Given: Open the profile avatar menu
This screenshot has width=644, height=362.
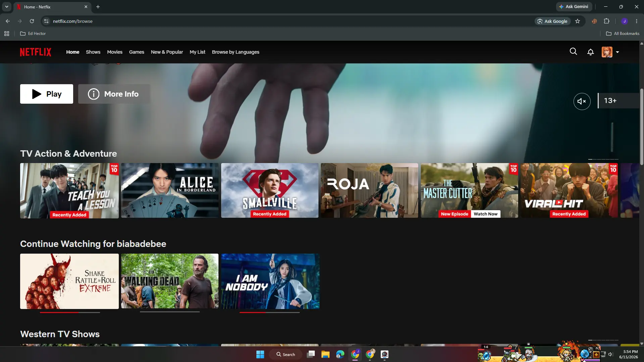Looking at the screenshot, I should [x=607, y=52].
